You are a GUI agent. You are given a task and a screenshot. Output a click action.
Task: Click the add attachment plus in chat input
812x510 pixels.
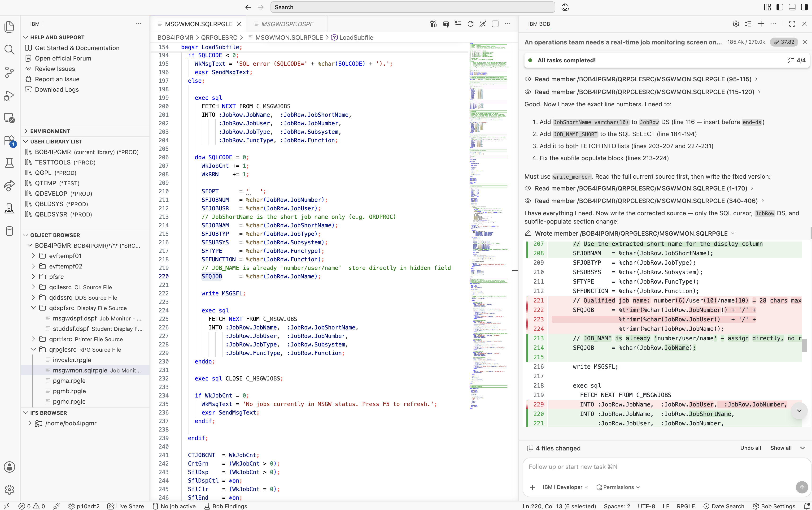(x=533, y=487)
